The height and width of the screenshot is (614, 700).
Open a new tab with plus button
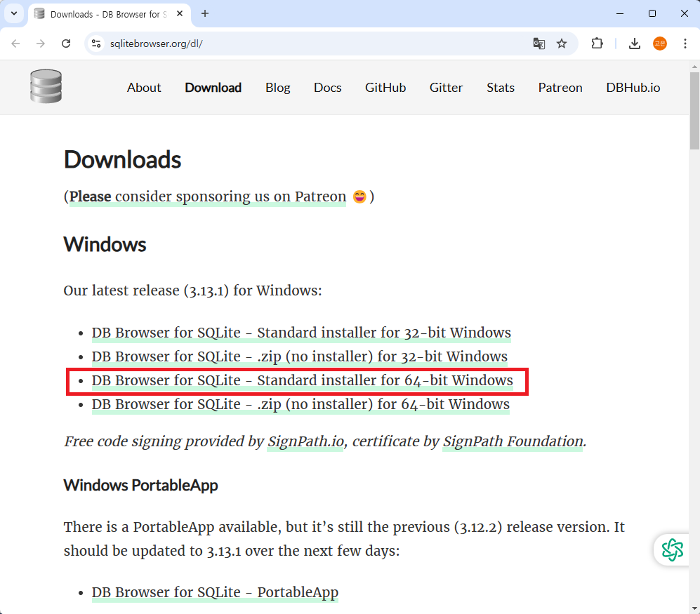205,14
